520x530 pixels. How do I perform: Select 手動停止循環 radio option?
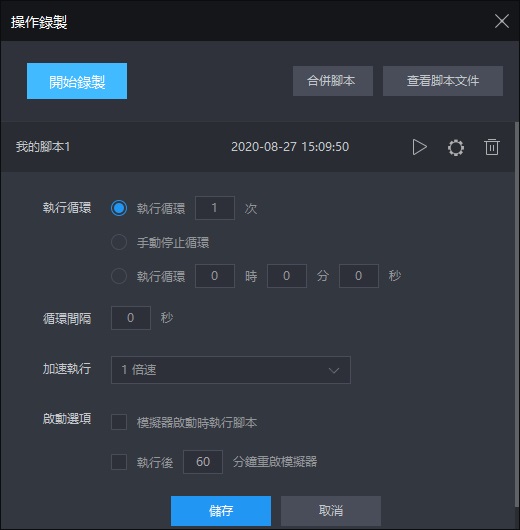click(119, 242)
